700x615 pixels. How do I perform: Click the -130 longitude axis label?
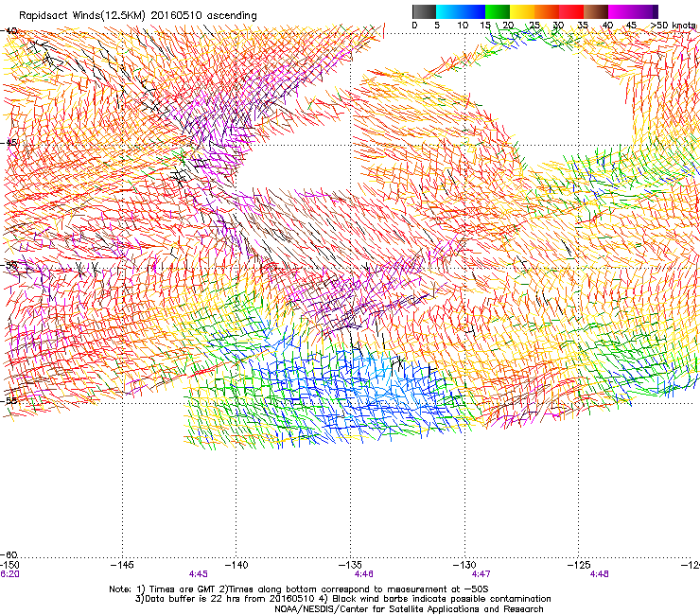point(464,565)
